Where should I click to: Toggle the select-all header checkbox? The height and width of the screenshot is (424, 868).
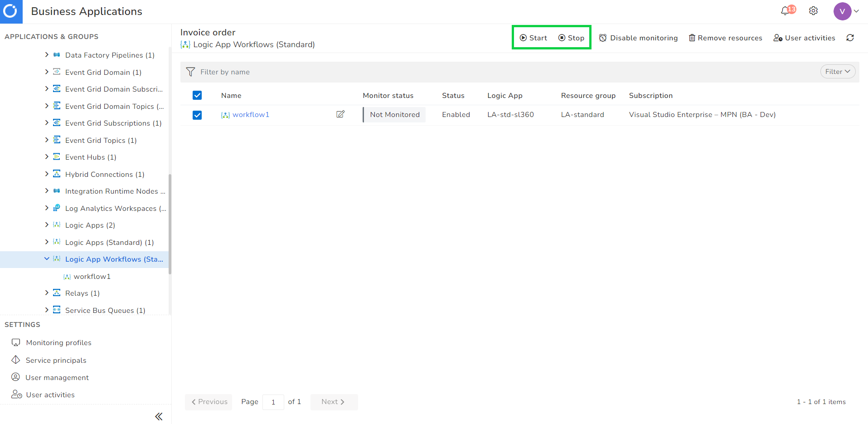[197, 95]
